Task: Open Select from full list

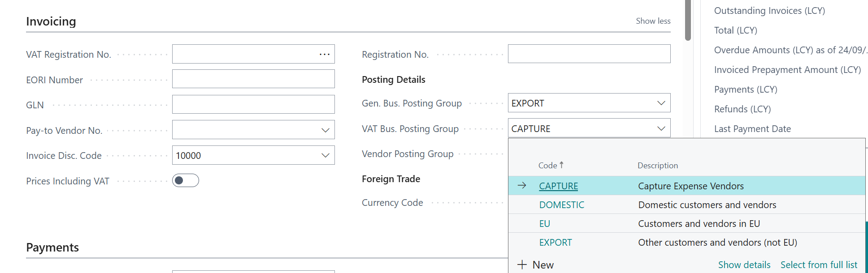Action: pyautogui.click(x=819, y=265)
